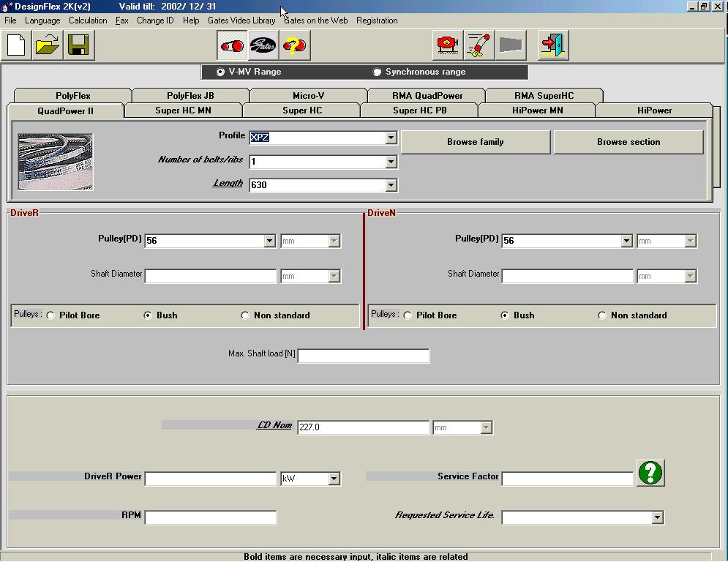The width and height of the screenshot is (728, 562).
Task: Switch to the Micro-V tab
Action: tap(308, 96)
